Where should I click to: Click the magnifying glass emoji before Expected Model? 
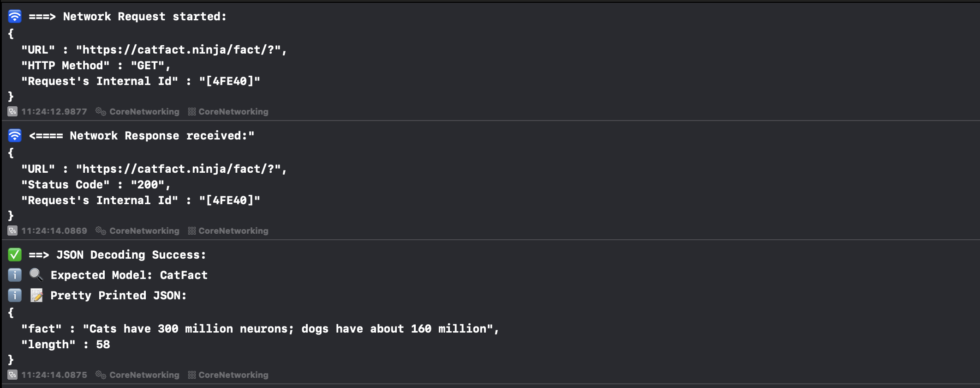(x=36, y=275)
